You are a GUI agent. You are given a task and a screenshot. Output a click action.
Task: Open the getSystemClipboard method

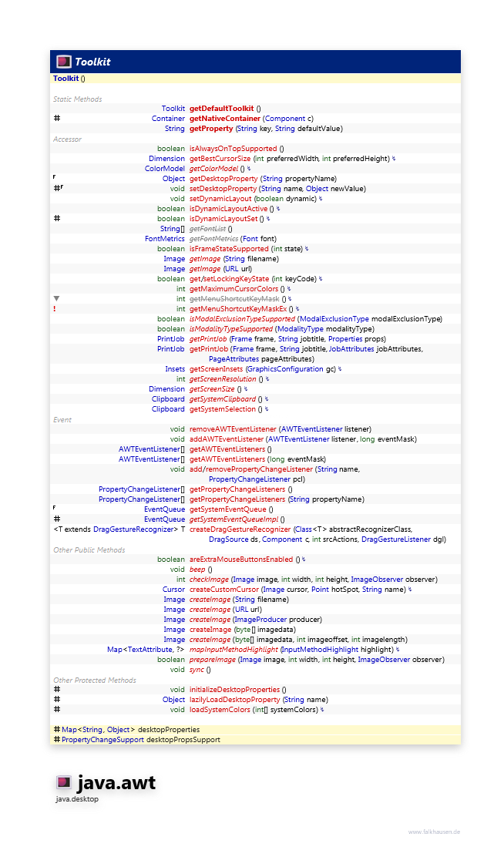coord(223,399)
